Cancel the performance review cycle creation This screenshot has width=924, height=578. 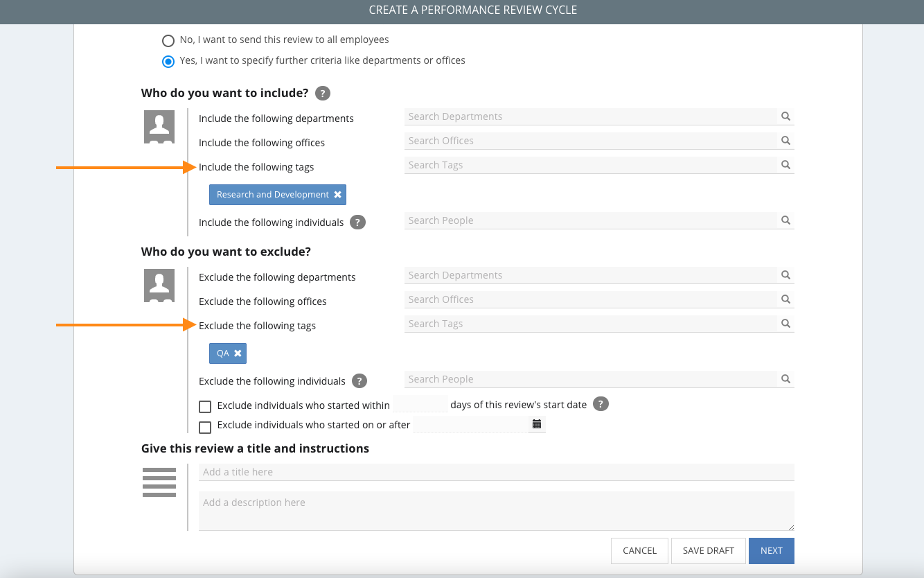pyautogui.click(x=639, y=551)
